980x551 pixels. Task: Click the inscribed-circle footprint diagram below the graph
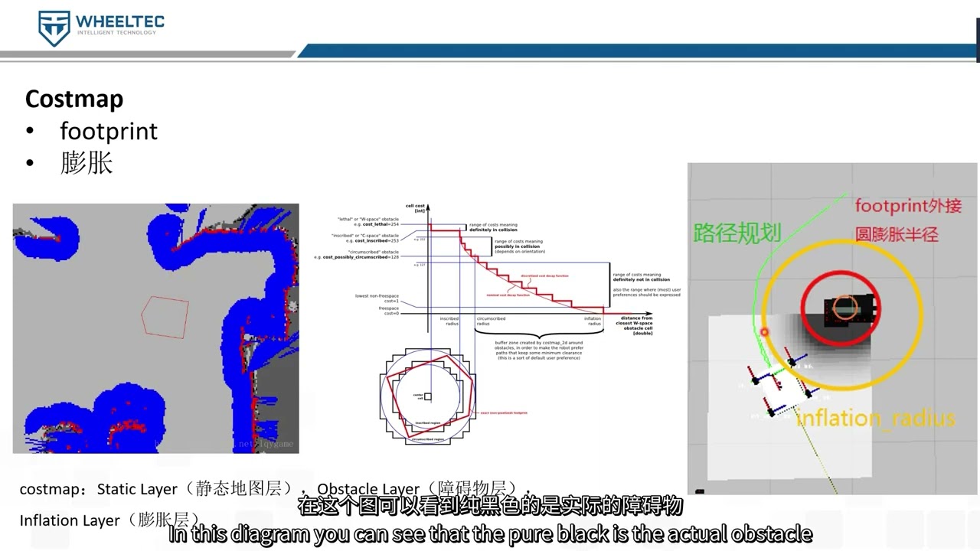click(x=427, y=396)
